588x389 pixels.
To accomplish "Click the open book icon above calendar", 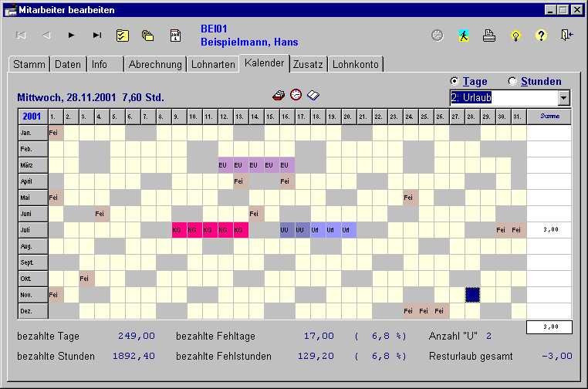I will (313, 95).
